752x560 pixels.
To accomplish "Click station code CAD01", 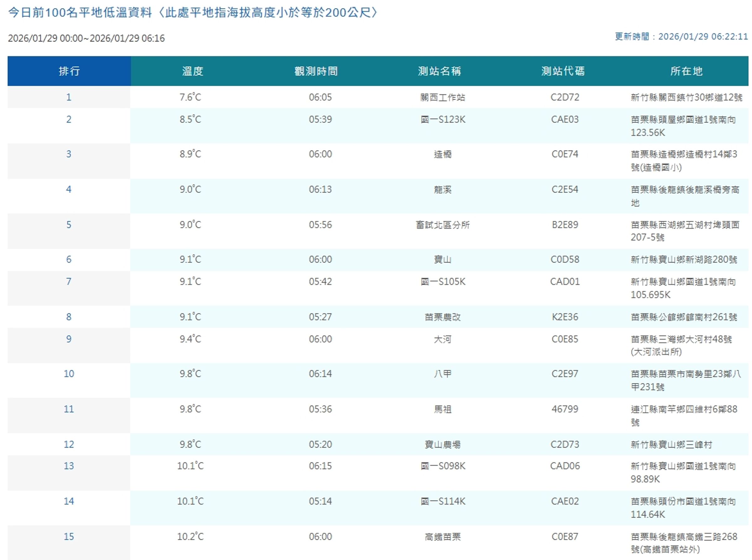I will click(565, 282).
